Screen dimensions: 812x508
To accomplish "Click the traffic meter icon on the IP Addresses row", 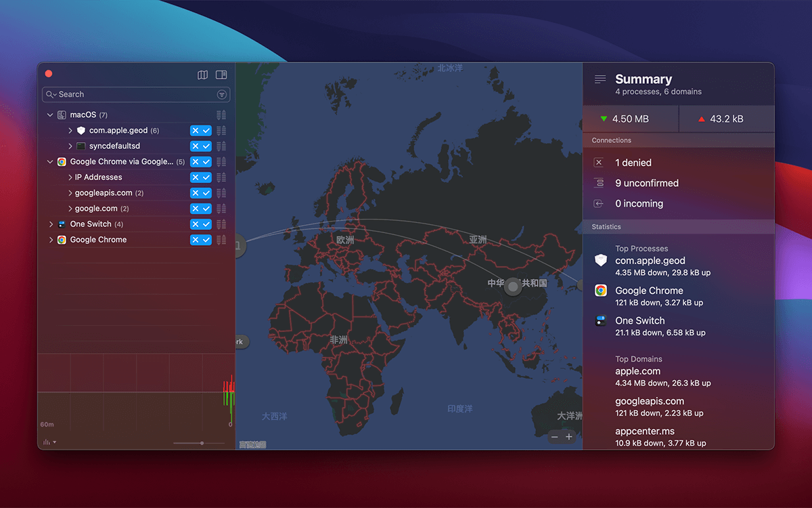I will coord(221,177).
